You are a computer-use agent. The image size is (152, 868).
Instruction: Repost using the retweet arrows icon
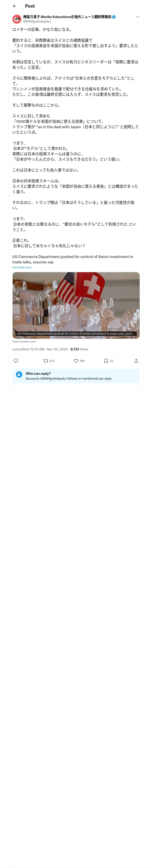[x=46, y=361]
